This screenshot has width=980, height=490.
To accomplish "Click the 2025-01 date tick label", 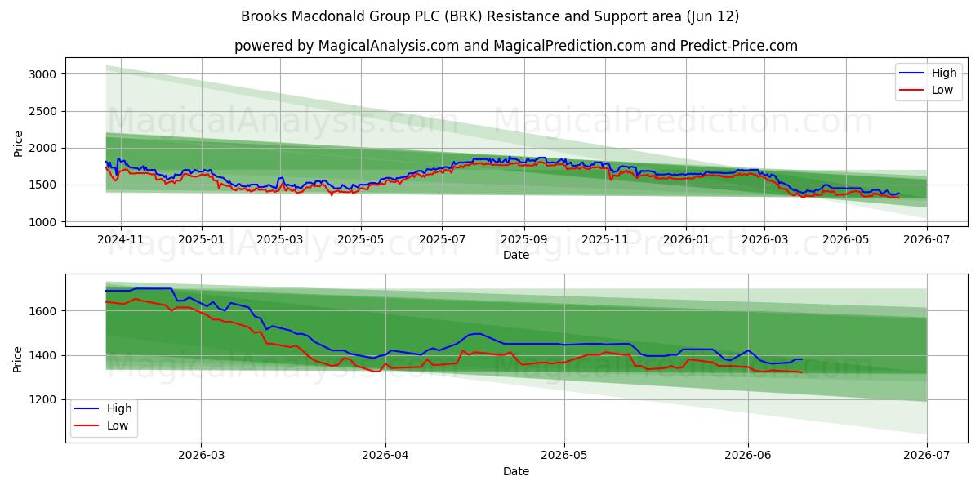I will [x=201, y=240].
